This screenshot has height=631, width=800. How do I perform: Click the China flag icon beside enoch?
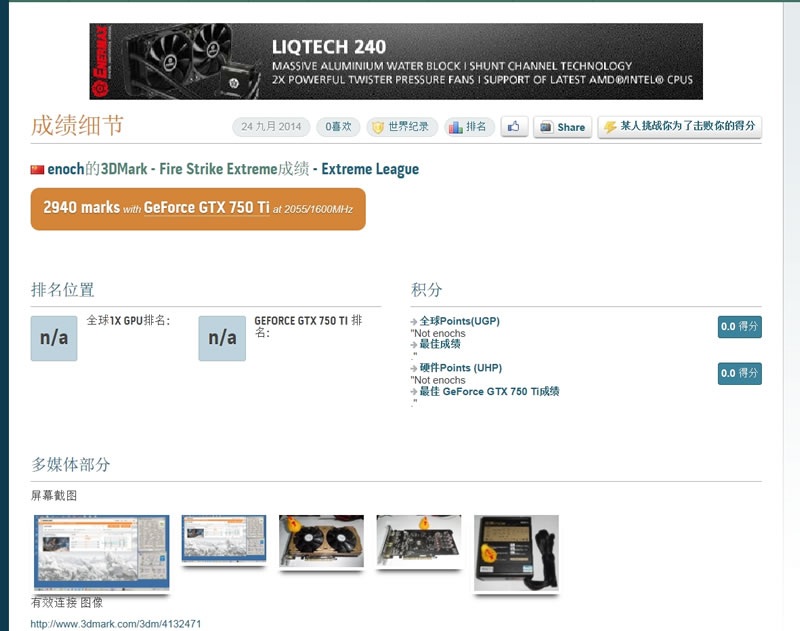coord(38,170)
